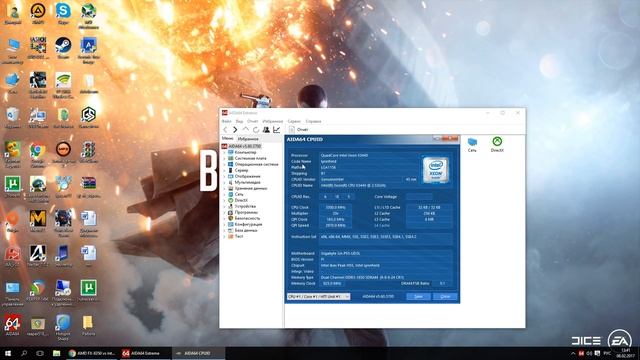Screen dimensions: 640x360
Task: Open Отчет menu in menu bar
Action: (253, 121)
